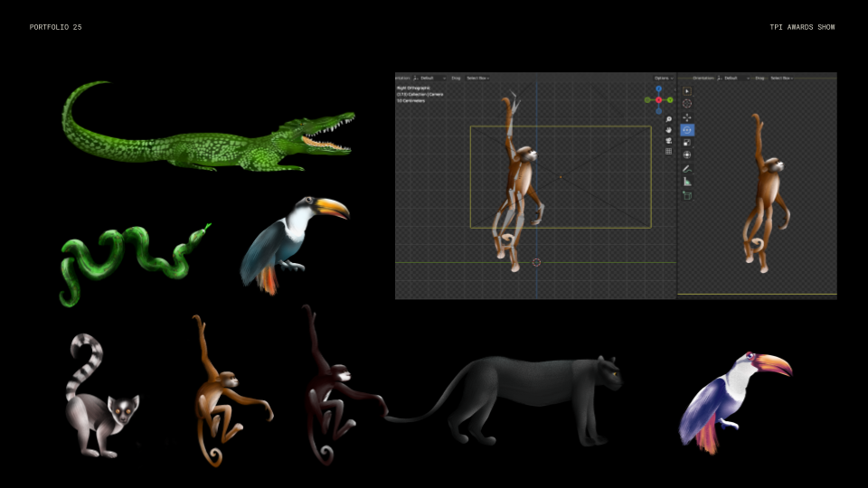The image size is (868, 488).
Task: Switch perspective/orthographic with grid icon
Action: point(669,151)
